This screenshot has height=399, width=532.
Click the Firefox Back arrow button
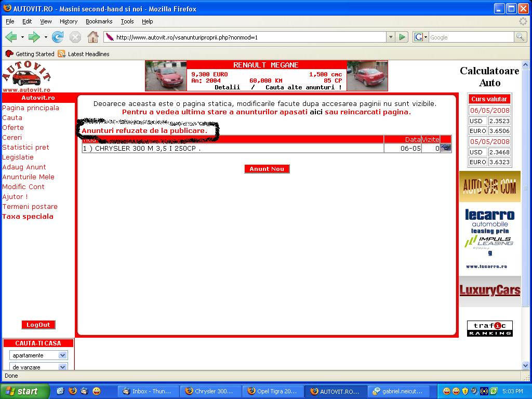(11, 37)
